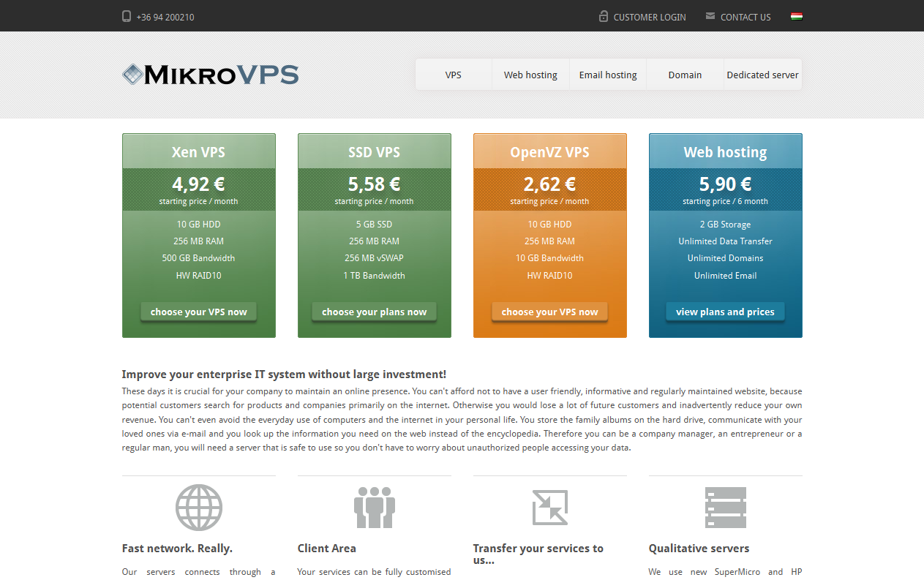
Task: Click '1 TB Bandwidth' in SSD VPS card
Action: pos(375,276)
